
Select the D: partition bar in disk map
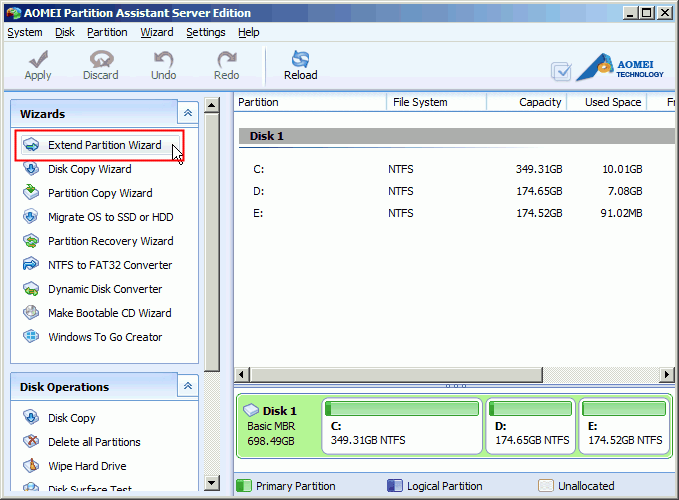point(530,426)
